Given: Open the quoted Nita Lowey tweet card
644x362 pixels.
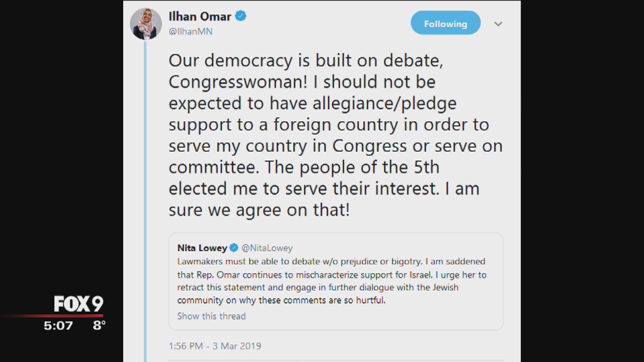Looking at the screenshot, I should pyautogui.click(x=336, y=281).
